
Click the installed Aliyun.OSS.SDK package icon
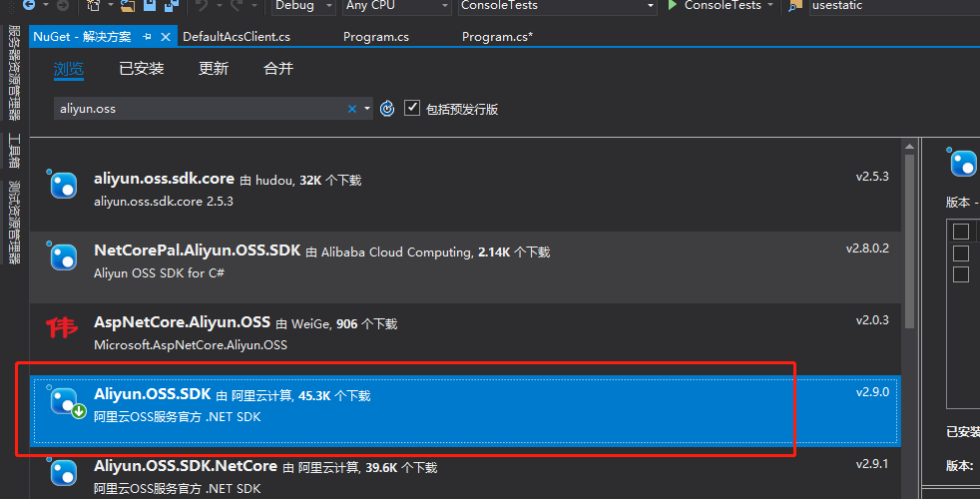(x=66, y=401)
